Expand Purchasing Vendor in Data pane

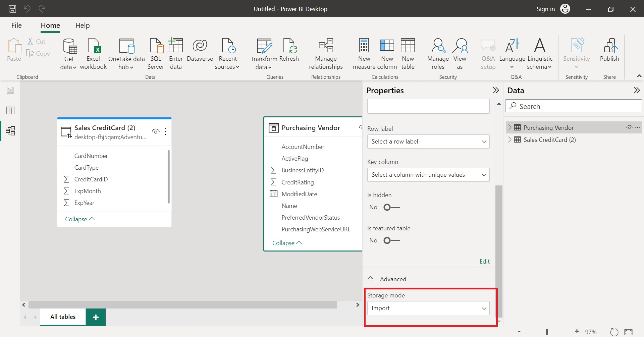510,127
